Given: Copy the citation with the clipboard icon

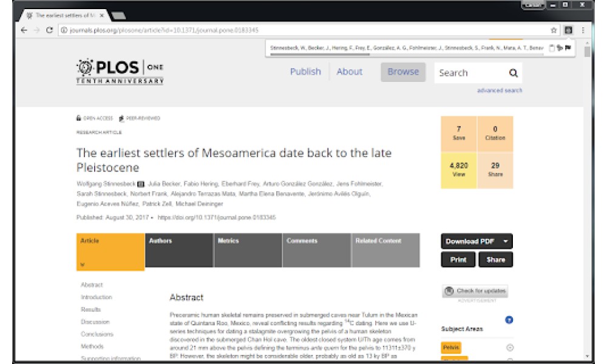Looking at the screenshot, I should 552,48.
